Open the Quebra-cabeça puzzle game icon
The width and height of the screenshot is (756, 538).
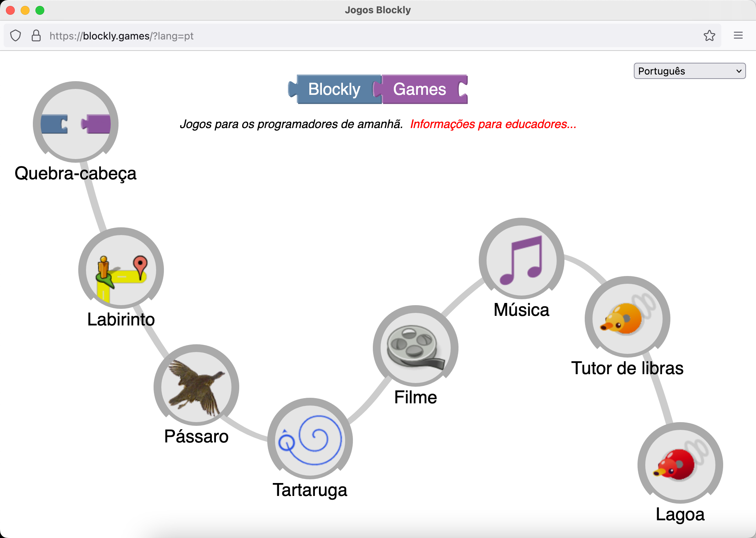(x=76, y=122)
